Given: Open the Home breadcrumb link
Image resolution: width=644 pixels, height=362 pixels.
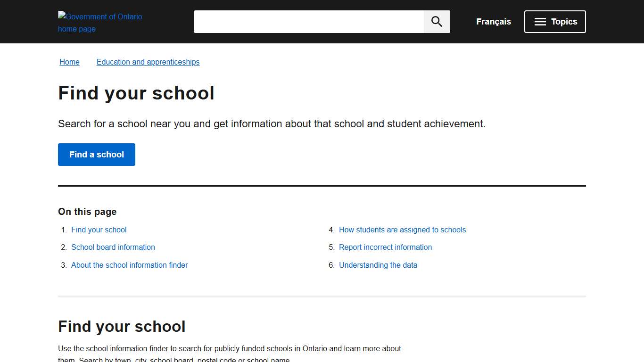Looking at the screenshot, I should [x=69, y=62].
